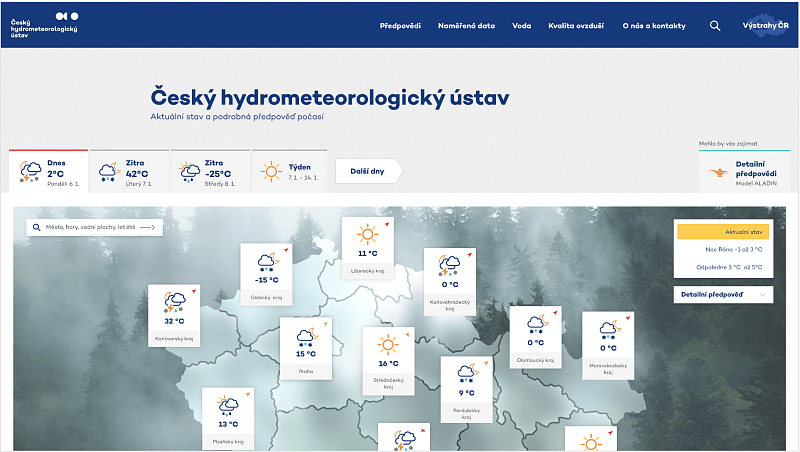This screenshot has height=452, width=800.
Task: Open Pardubický kraj weather card
Action: pyautogui.click(x=467, y=388)
